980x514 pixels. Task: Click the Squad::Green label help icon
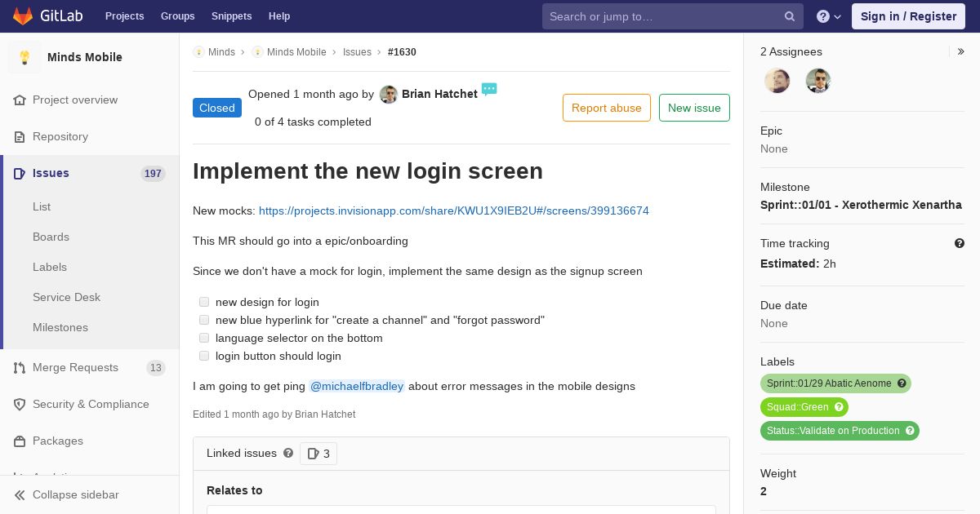[839, 407]
